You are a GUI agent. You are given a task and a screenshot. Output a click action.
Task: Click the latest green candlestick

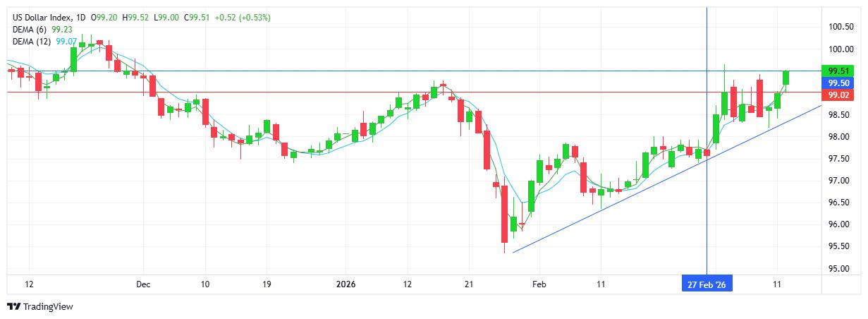point(786,77)
